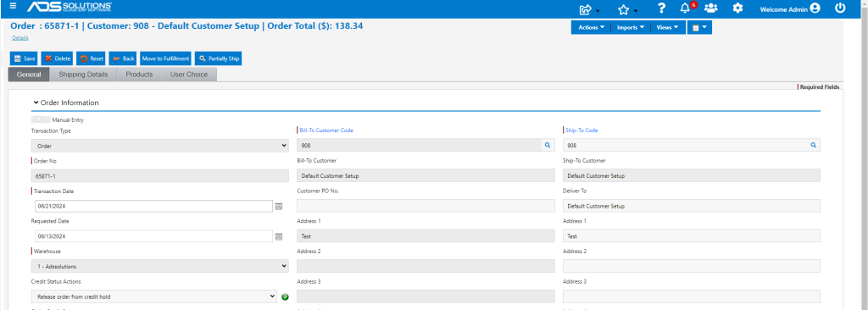Click Move to Fulfillment button

[x=165, y=58]
